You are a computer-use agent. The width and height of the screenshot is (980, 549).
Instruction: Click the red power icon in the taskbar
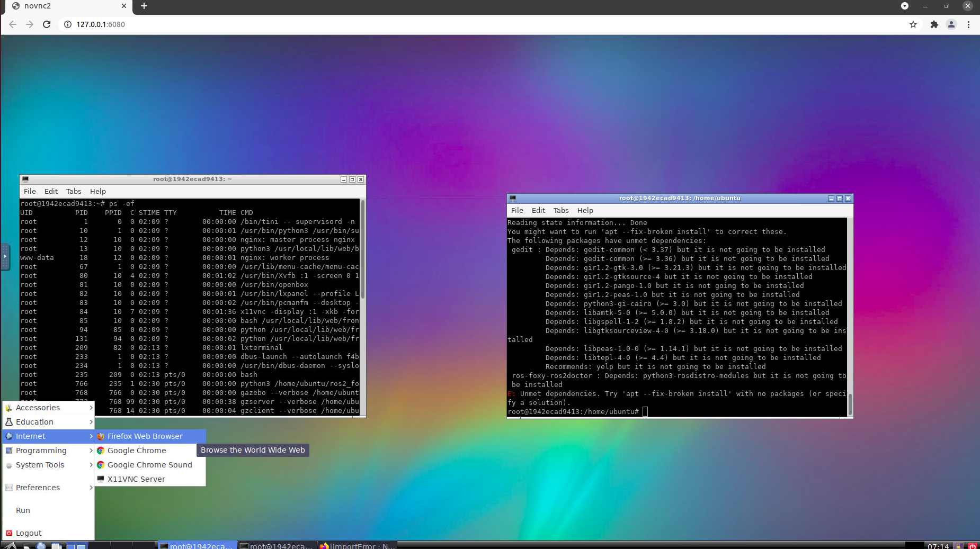tap(973, 545)
